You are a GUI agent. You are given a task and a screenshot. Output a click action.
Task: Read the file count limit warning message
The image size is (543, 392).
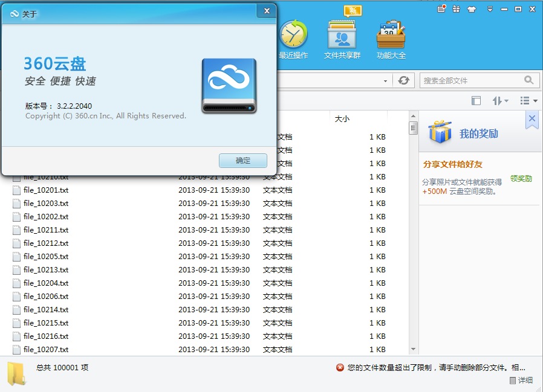tap(437, 367)
